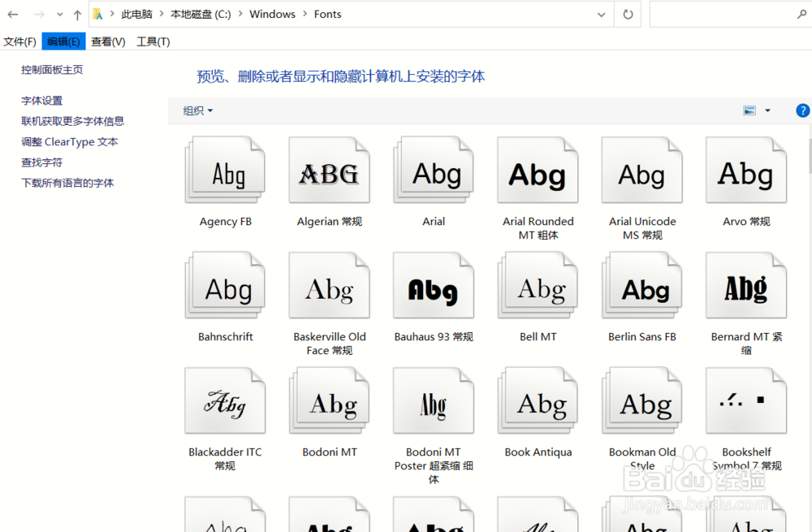
Task: Select the Bauhaus 93 font icon
Action: point(434,285)
